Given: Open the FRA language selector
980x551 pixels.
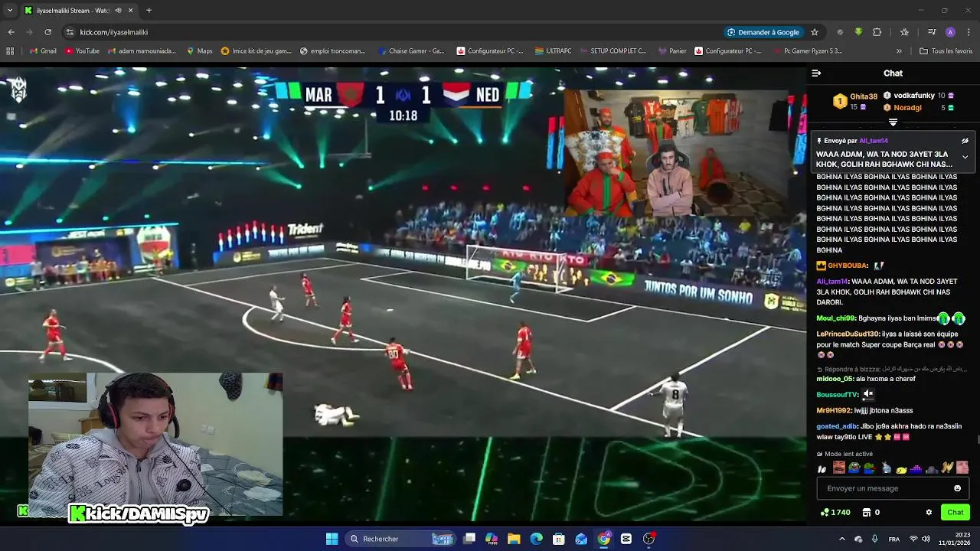Looking at the screenshot, I should point(894,539).
